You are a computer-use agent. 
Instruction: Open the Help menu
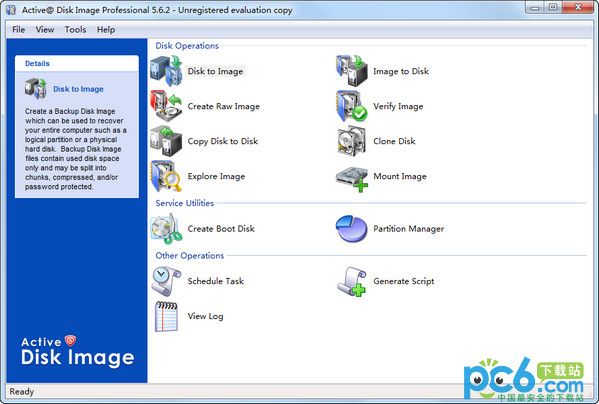(x=106, y=29)
